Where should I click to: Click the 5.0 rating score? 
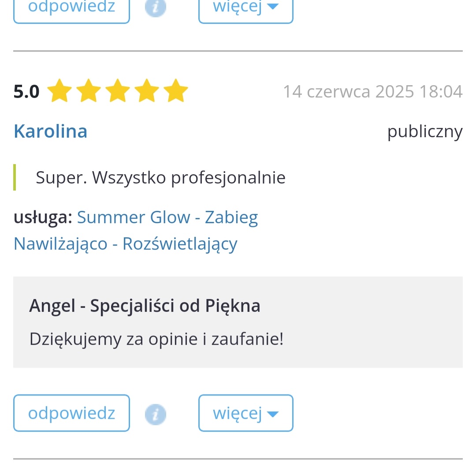[x=26, y=92]
